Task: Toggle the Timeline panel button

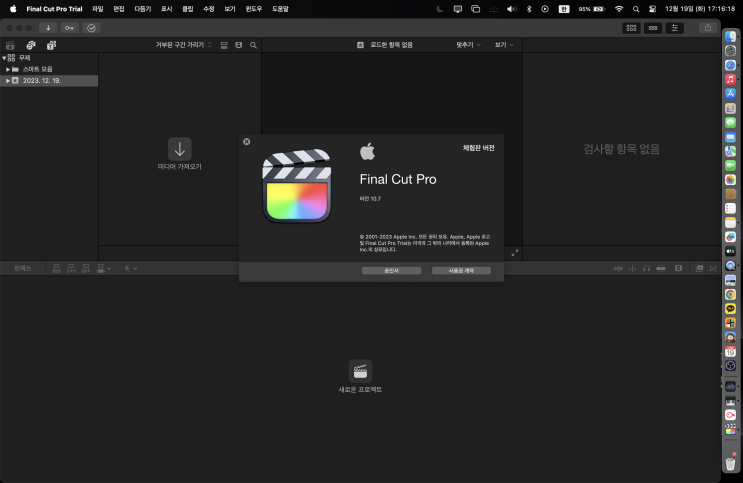Action: tap(653, 28)
